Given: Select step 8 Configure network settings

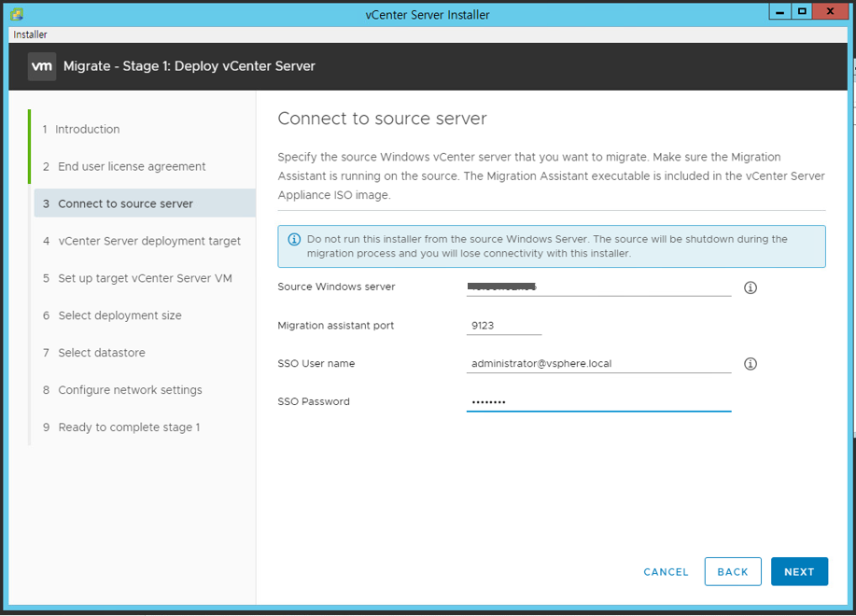Looking at the screenshot, I should point(122,390).
